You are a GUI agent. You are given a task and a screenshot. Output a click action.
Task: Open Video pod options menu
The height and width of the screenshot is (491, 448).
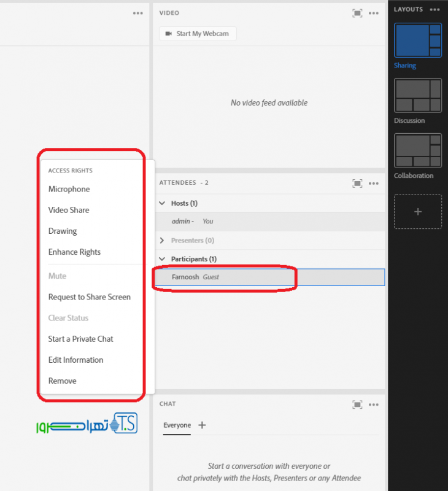pyautogui.click(x=374, y=13)
